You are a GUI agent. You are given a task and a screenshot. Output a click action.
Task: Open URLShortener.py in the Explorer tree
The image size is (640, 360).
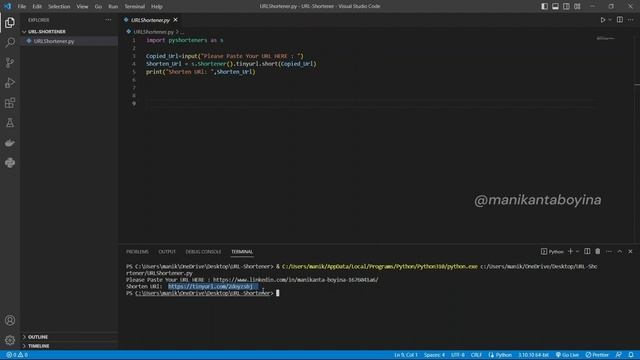pos(69,41)
